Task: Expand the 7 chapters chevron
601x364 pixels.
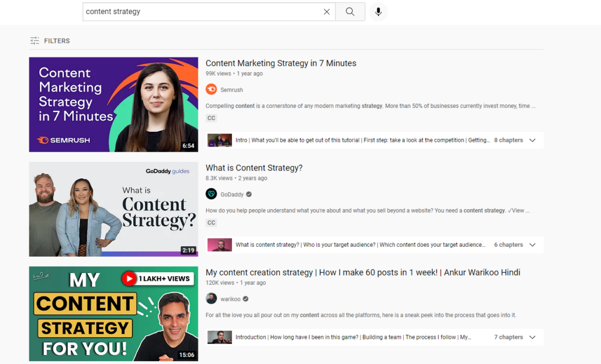Action: pyautogui.click(x=532, y=337)
